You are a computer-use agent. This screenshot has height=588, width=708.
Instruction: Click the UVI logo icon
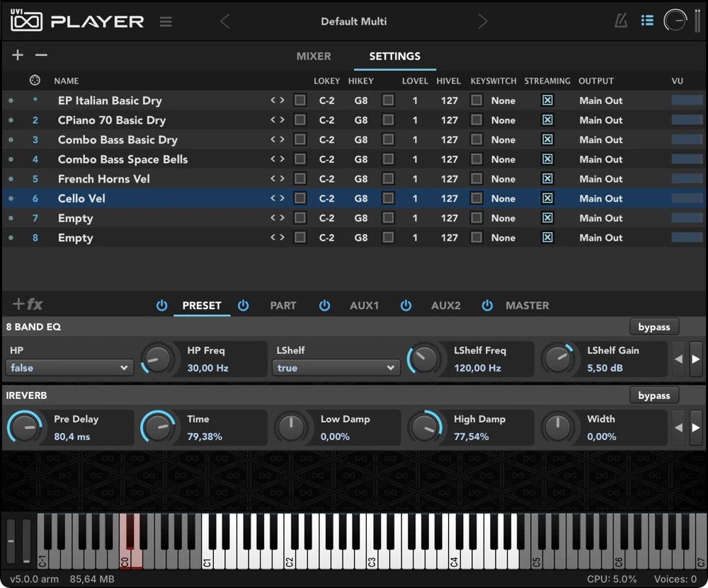click(26, 21)
